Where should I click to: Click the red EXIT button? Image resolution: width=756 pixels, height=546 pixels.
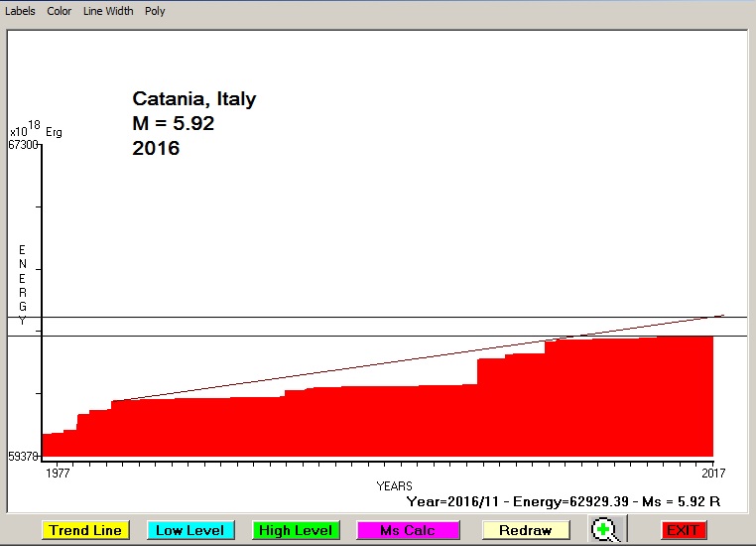682,530
